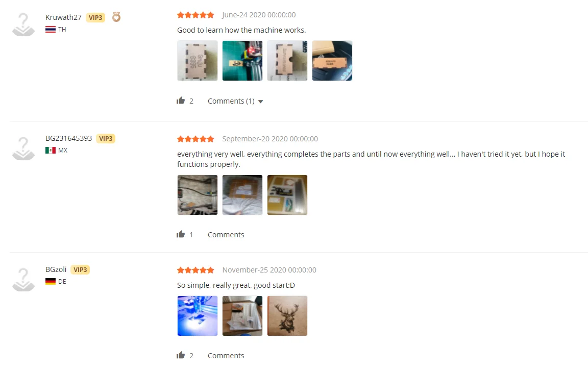588x372 pixels.
Task: View the machine frame photo by BG231645393
Action: (x=197, y=195)
